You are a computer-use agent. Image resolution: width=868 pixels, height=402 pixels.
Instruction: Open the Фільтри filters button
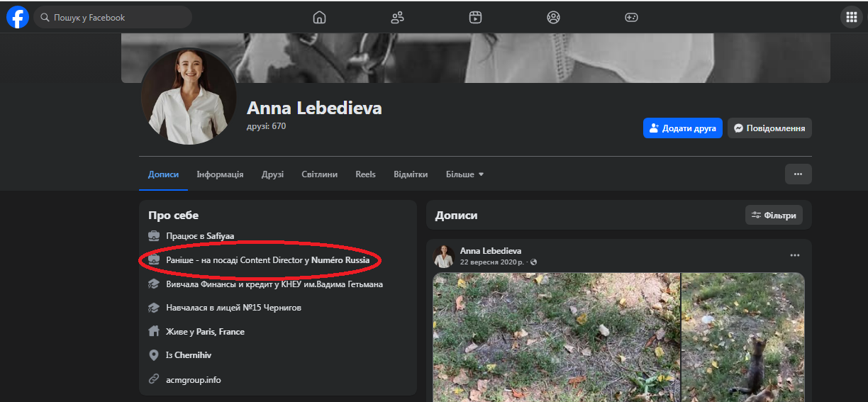click(774, 216)
